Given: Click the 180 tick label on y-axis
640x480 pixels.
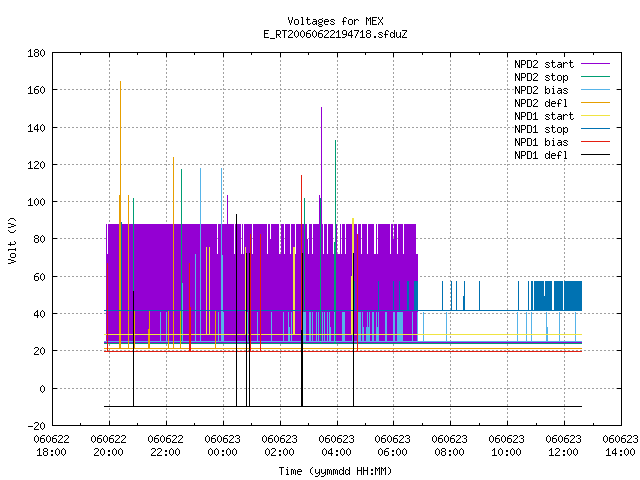Looking at the screenshot, I should pos(36,53).
